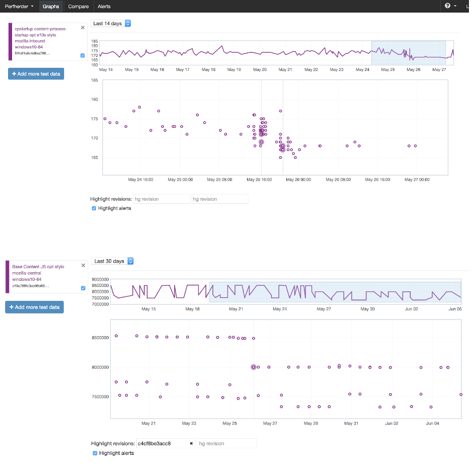Click the cpstartup content-process-startup series link
This screenshot has width=476, height=476.
[40, 35]
